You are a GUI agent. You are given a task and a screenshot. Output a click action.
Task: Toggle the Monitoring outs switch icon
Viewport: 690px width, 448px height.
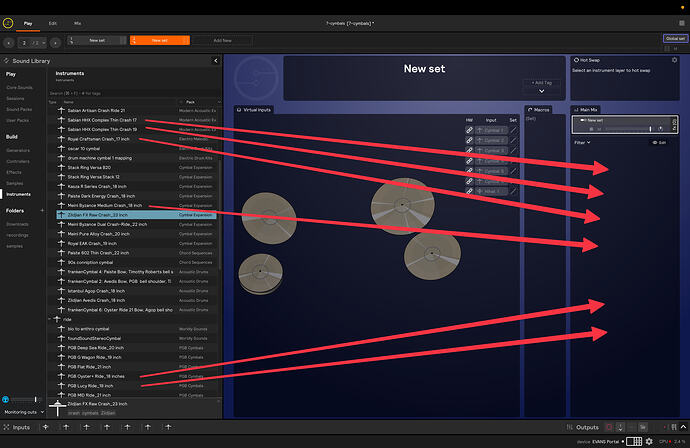click(x=5, y=400)
